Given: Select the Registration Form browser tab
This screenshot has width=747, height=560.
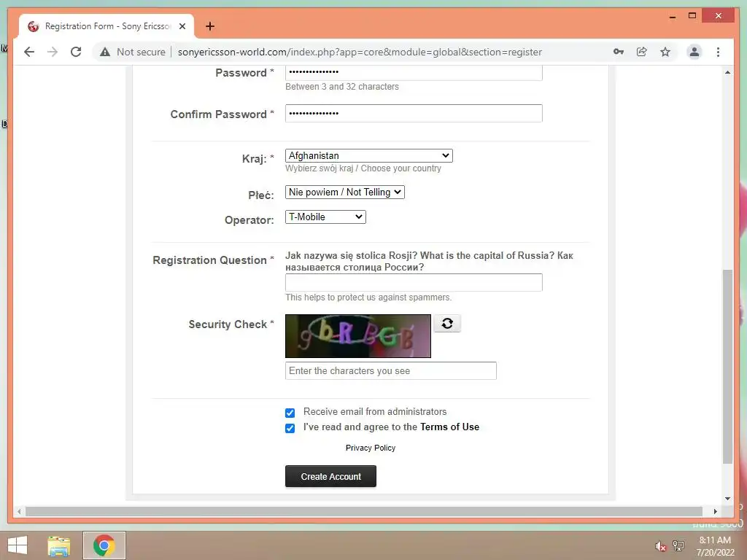Looking at the screenshot, I should pos(107,26).
